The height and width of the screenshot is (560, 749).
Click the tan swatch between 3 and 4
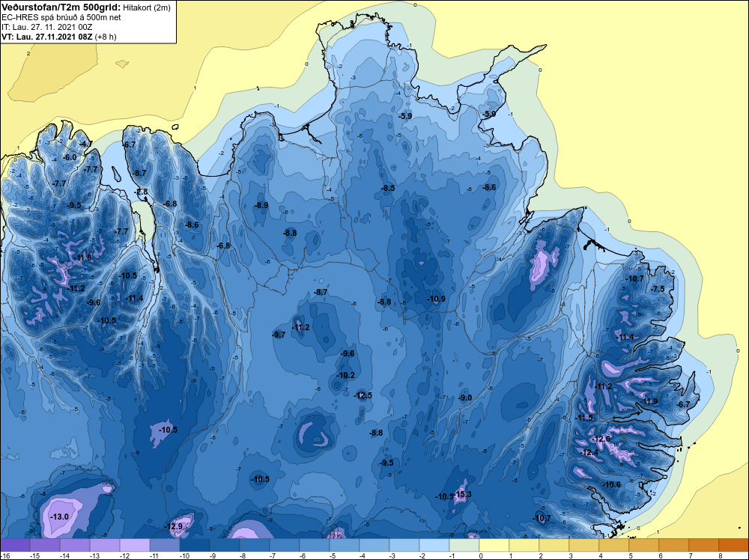click(584, 545)
